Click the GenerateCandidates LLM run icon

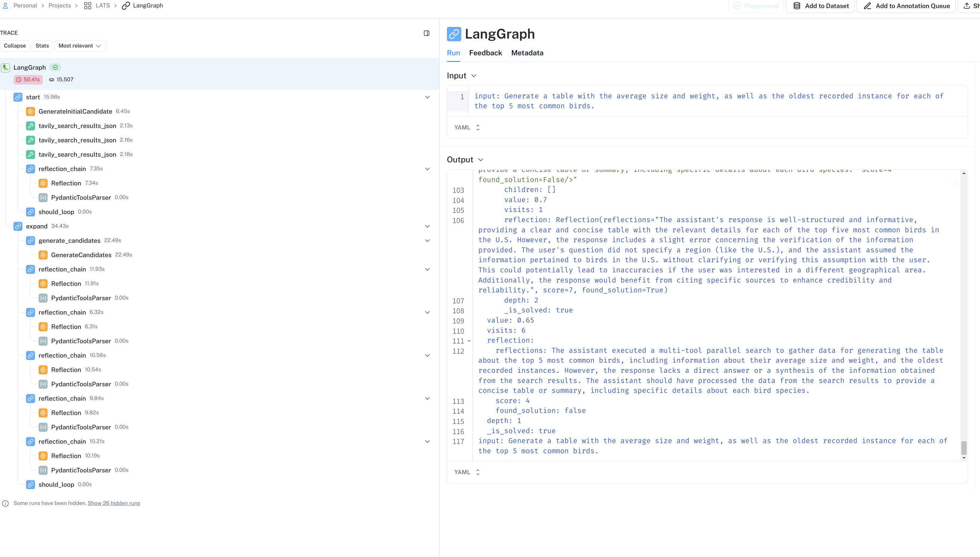(x=43, y=255)
